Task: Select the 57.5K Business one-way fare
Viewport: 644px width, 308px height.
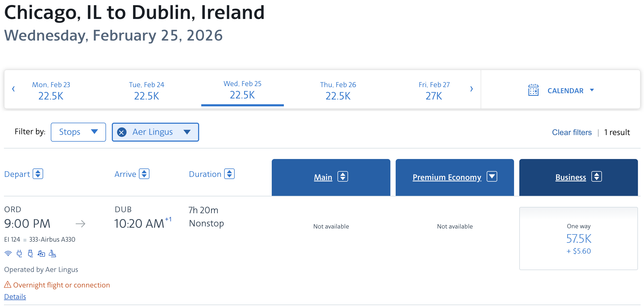Action: (578, 239)
